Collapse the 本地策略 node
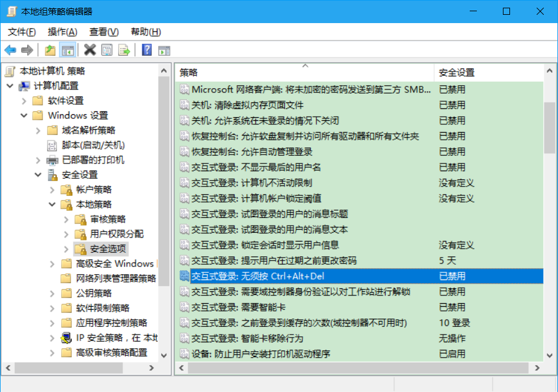Viewport: 558px width, 392px height. click(52, 204)
